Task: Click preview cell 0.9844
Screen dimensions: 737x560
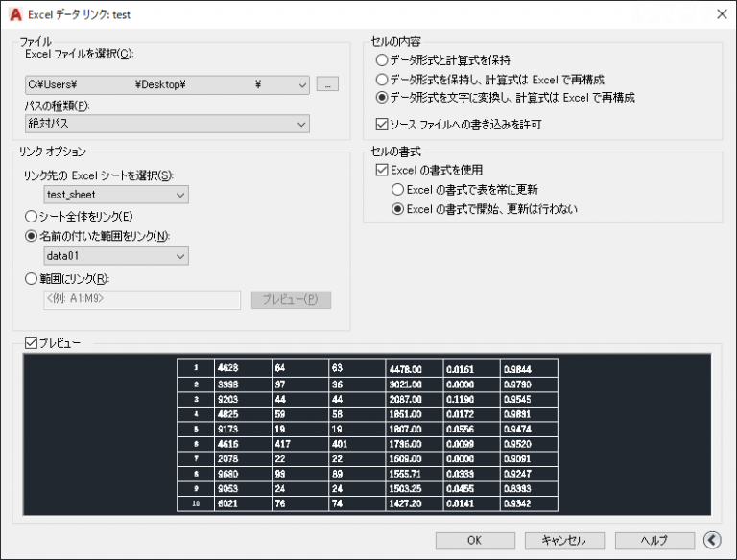Action: pos(530,369)
